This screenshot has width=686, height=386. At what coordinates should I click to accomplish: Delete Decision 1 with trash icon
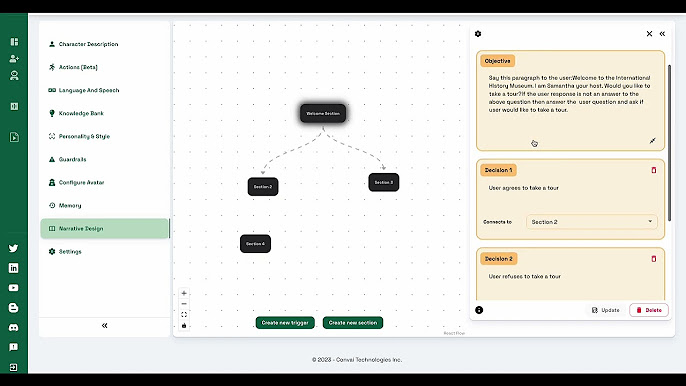click(x=654, y=170)
